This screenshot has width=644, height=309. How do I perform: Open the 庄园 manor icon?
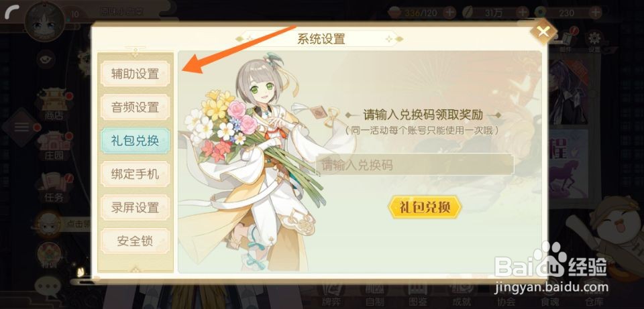(54, 146)
